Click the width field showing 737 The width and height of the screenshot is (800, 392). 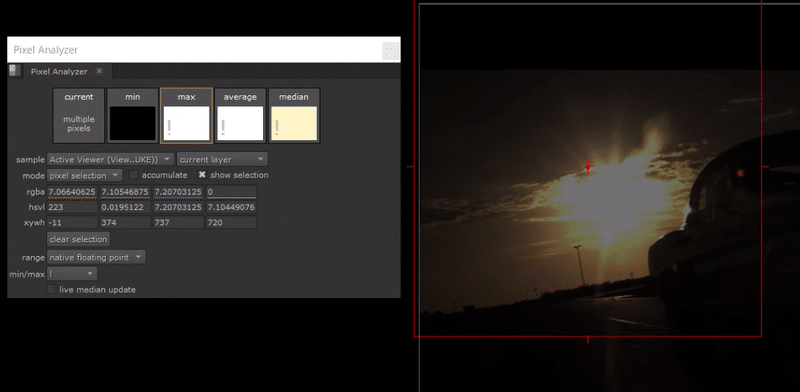point(179,223)
